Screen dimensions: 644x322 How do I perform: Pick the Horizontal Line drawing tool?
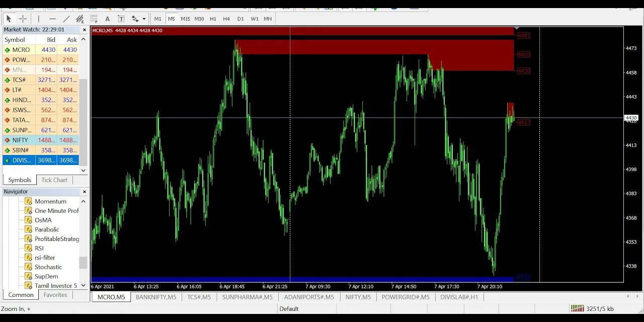pyautogui.click(x=52, y=19)
